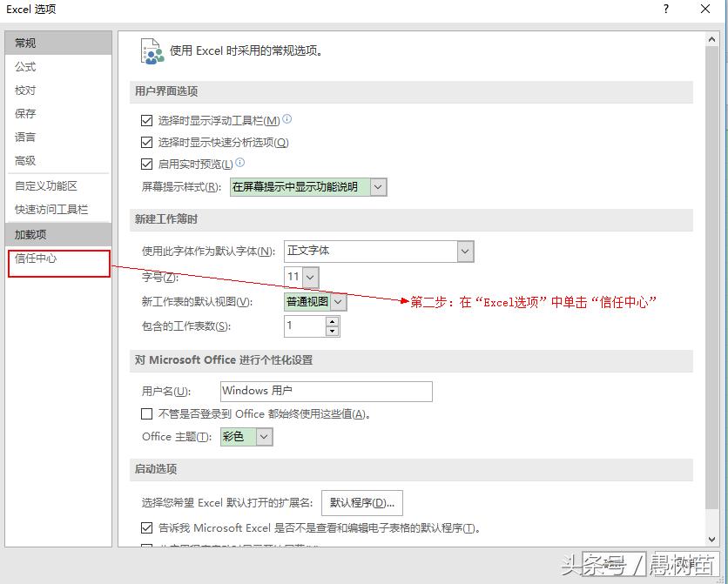
Task: Disable 启用实时预览 checkbox
Action: pos(147,163)
